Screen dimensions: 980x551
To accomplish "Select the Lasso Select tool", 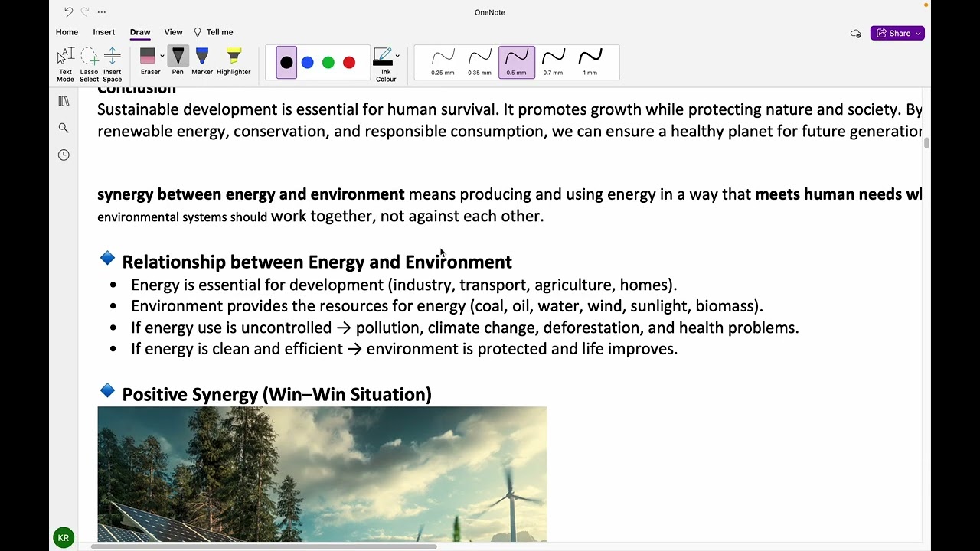I will coord(89,64).
